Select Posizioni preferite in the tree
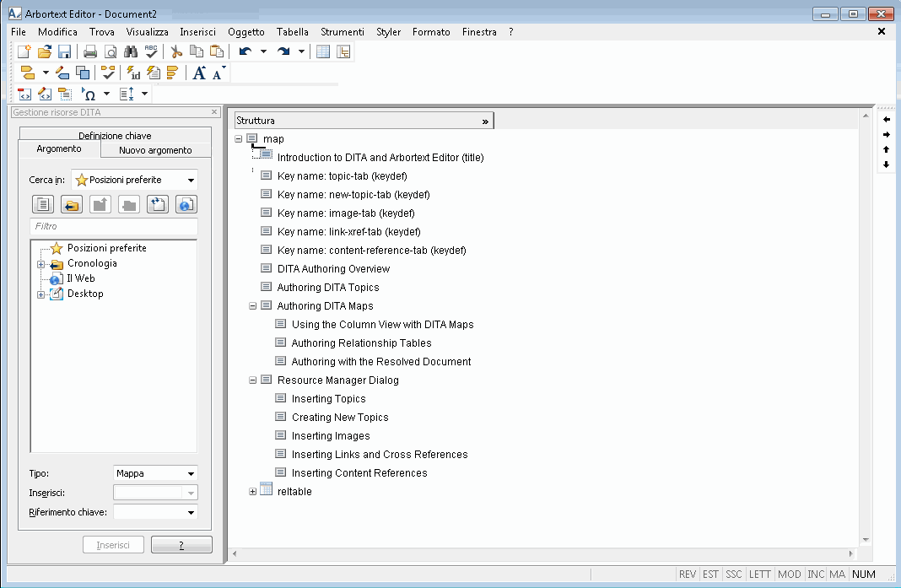Image resolution: width=901 pixels, height=588 pixels. tap(107, 248)
